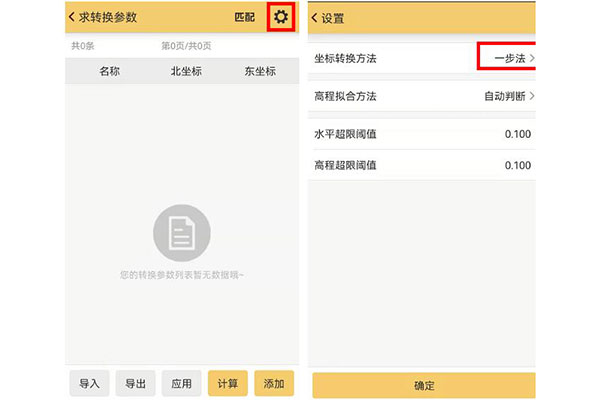Go back from the 设置 screen
The height and width of the screenshot is (400, 600).
[x=315, y=17]
